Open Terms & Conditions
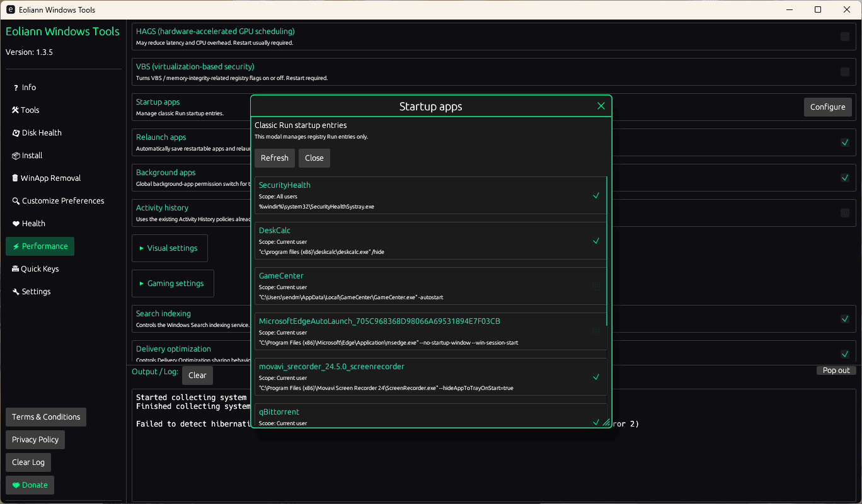 click(46, 417)
